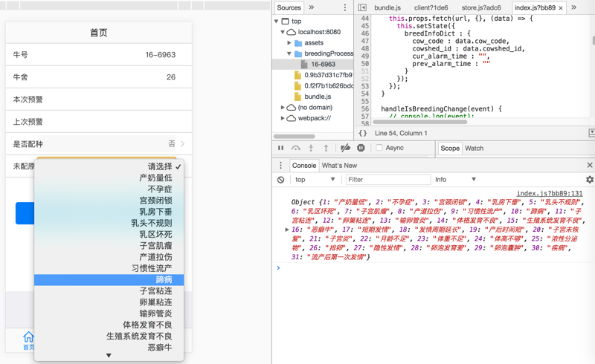Switch to store.js?adc6 file tab
The height and width of the screenshot is (364, 595).
[x=481, y=7]
